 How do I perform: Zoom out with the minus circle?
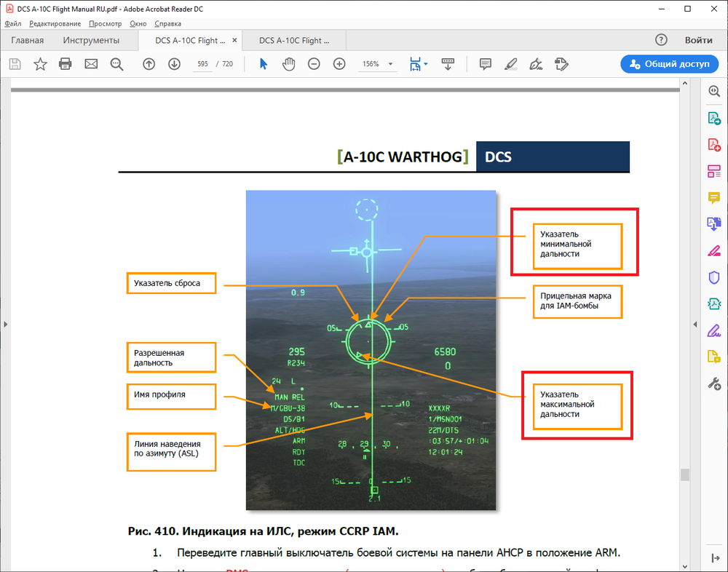pos(314,64)
